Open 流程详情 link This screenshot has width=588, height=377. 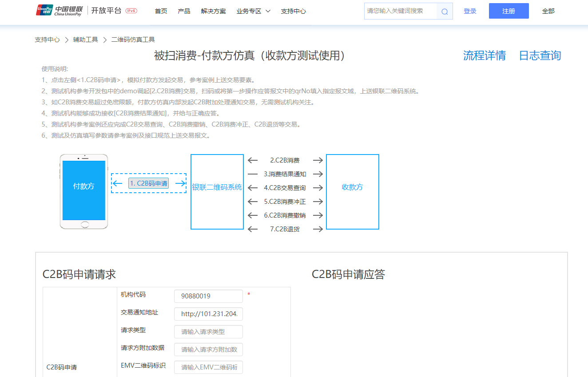tap(484, 56)
